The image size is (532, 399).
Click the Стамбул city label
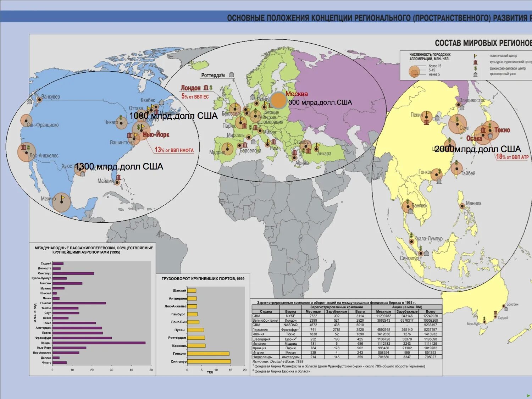click(302, 142)
